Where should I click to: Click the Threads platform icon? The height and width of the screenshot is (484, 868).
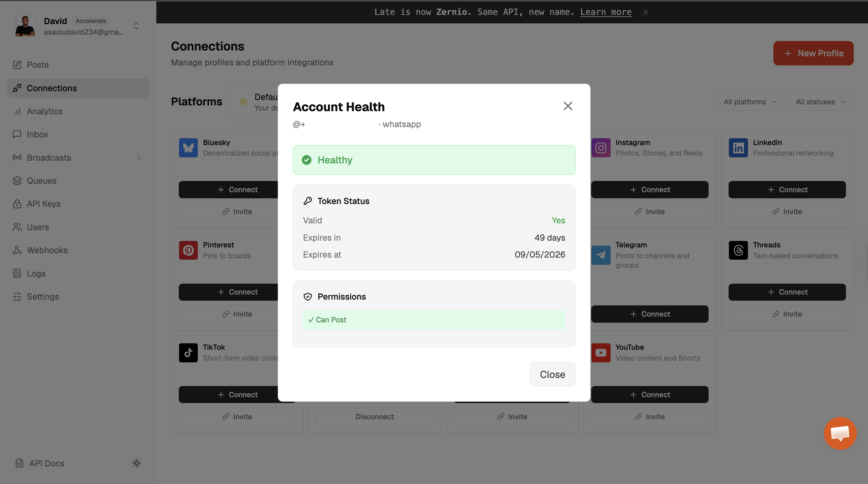click(x=738, y=250)
